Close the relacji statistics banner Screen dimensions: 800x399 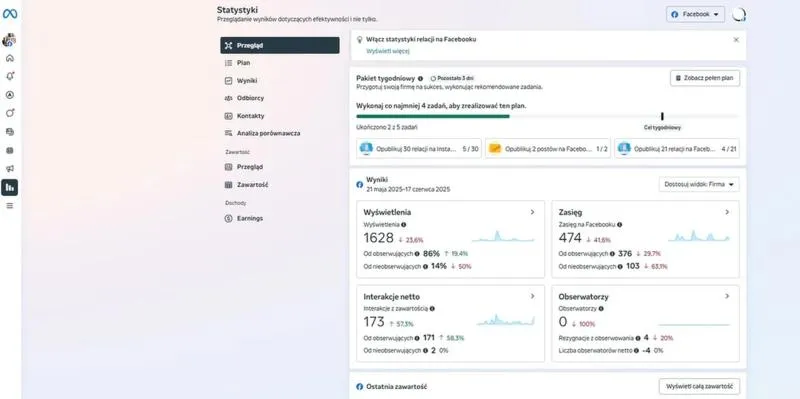click(x=736, y=39)
